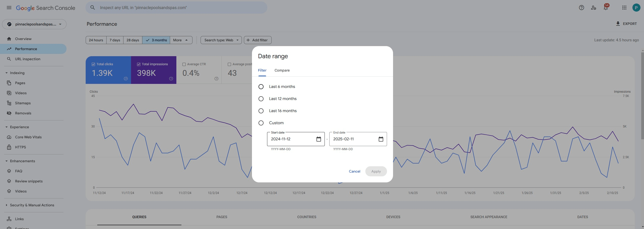Screen dimensions: 644x229
Task: Cancel the Date range dialog
Action: [354, 171]
